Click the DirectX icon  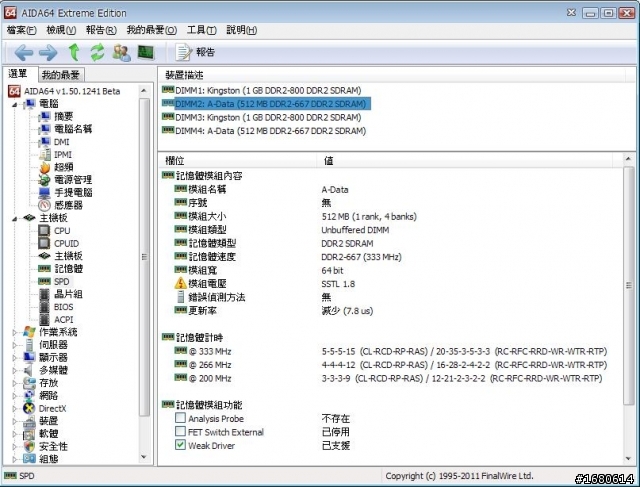29,408
